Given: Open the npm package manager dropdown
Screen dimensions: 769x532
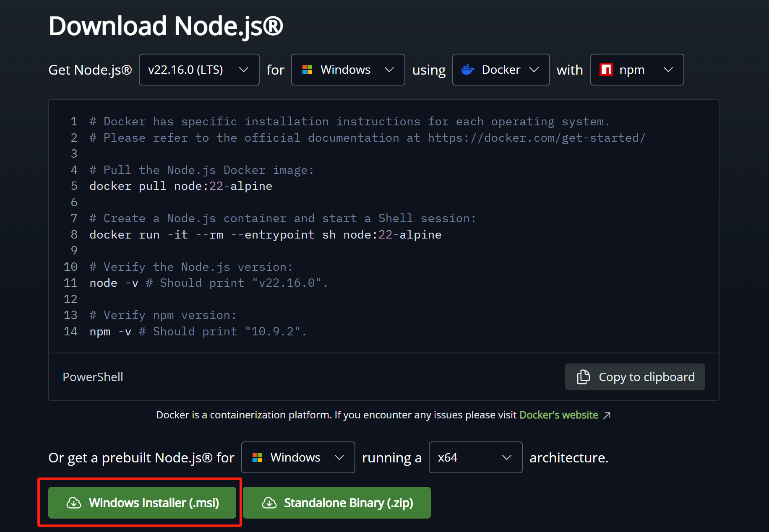Looking at the screenshot, I should [637, 70].
